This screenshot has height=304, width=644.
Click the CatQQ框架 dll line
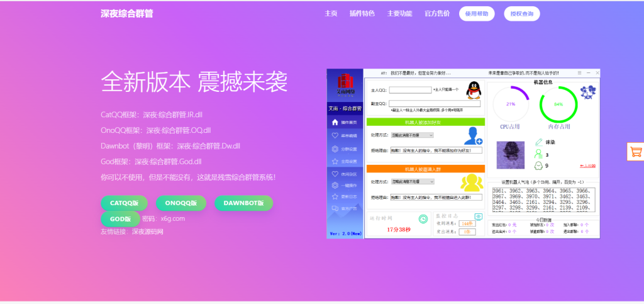point(152,115)
